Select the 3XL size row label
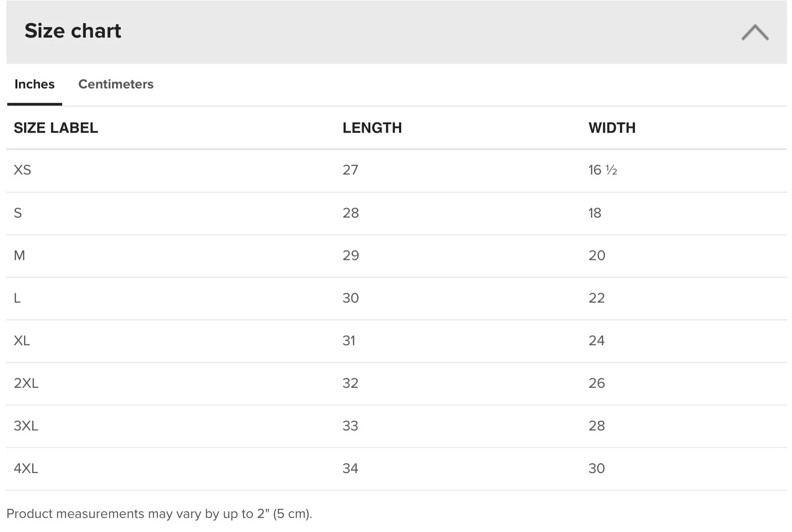 point(26,426)
